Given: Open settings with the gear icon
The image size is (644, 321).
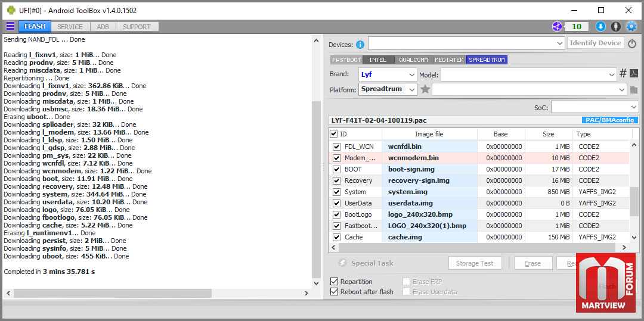Looking at the screenshot, I should click(x=631, y=27).
